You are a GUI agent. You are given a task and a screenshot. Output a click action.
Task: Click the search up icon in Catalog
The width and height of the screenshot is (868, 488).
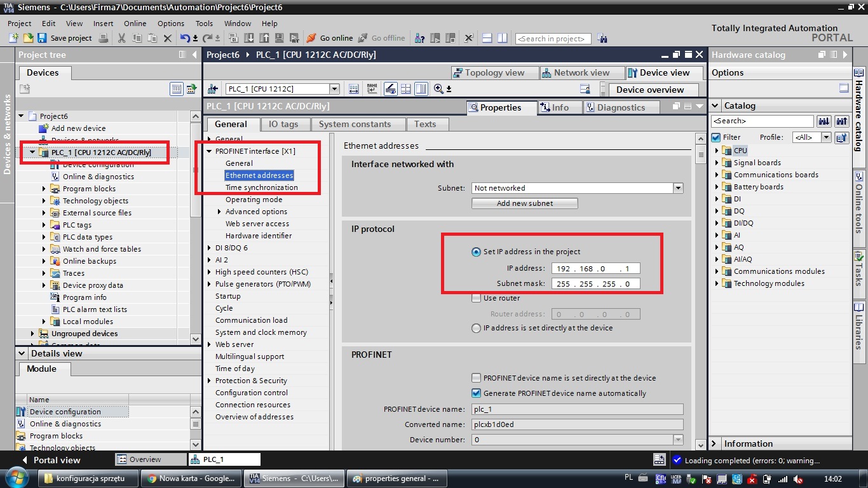(x=841, y=121)
